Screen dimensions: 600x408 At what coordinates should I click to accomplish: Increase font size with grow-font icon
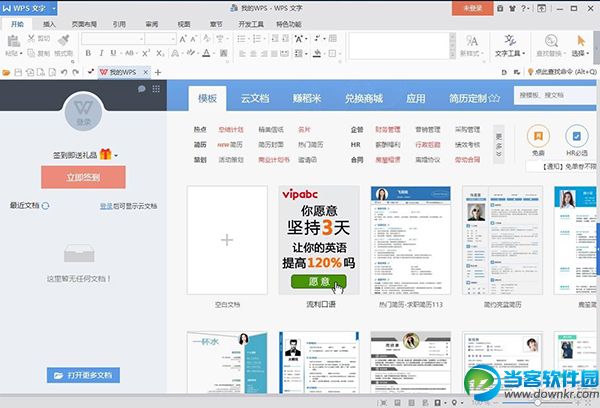click(x=183, y=39)
